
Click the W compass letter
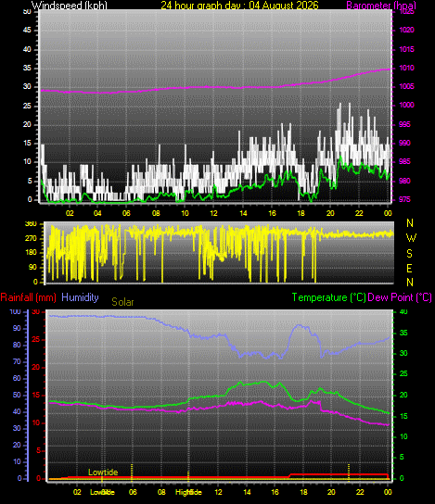pyautogui.click(x=411, y=238)
